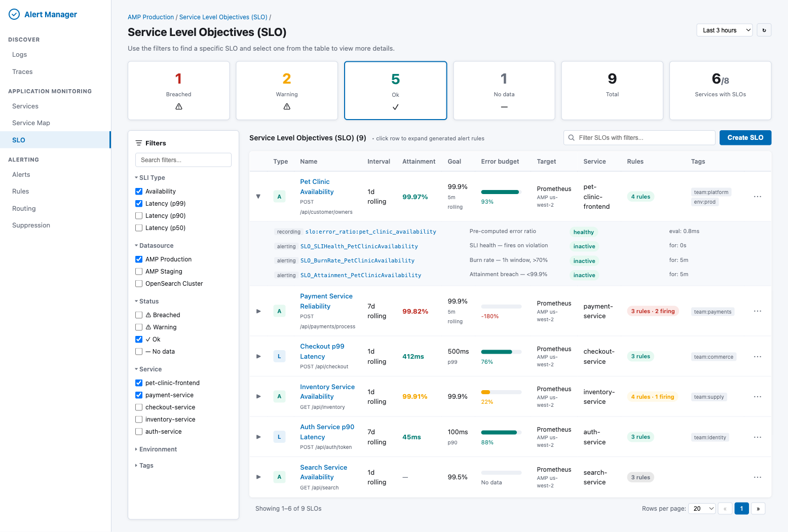Check the Breached status filter

[139, 315]
